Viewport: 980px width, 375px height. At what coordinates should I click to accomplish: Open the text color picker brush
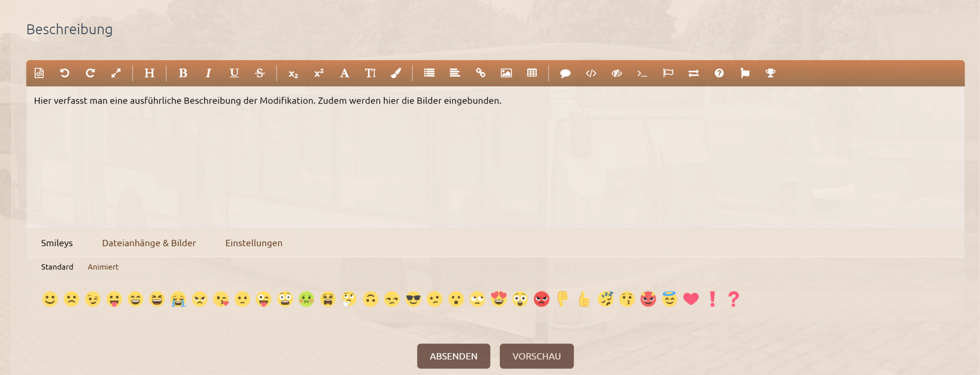[x=396, y=73]
